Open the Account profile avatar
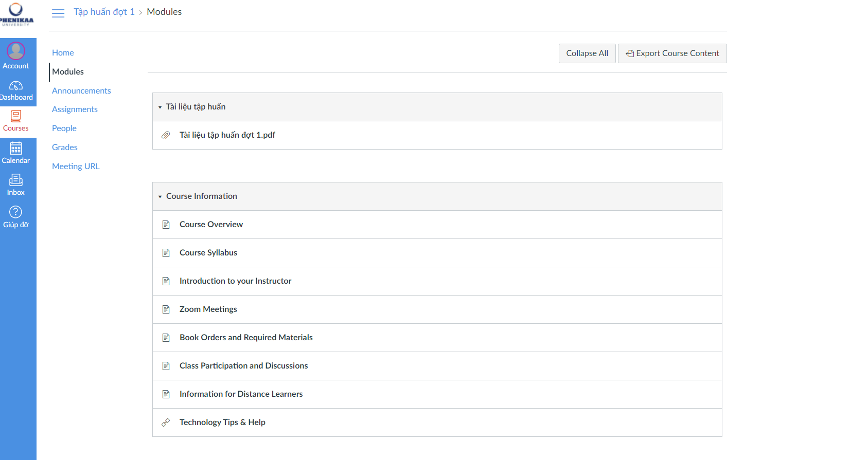The width and height of the screenshot is (868, 460). 16,51
